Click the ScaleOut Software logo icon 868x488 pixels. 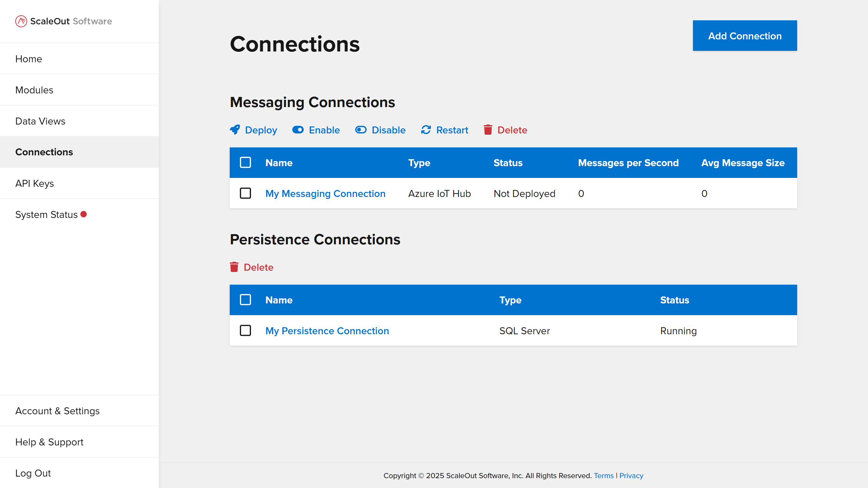21,21
